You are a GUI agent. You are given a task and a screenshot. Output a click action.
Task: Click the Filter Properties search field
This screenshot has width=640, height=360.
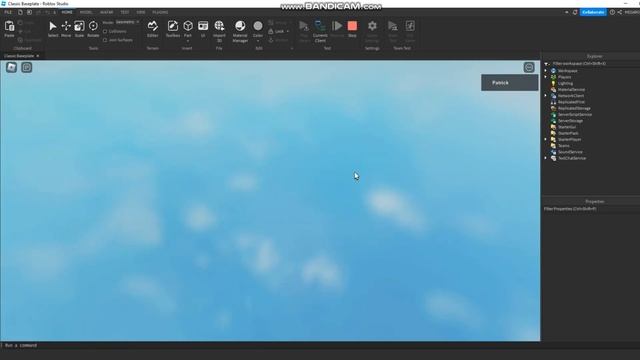(591, 209)
